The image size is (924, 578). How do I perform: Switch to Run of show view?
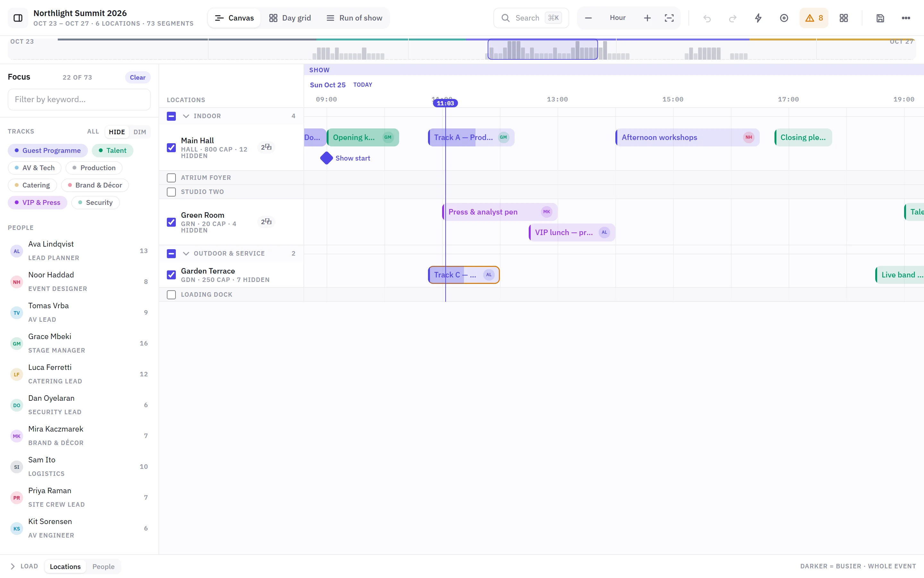(x=354, y=18)
